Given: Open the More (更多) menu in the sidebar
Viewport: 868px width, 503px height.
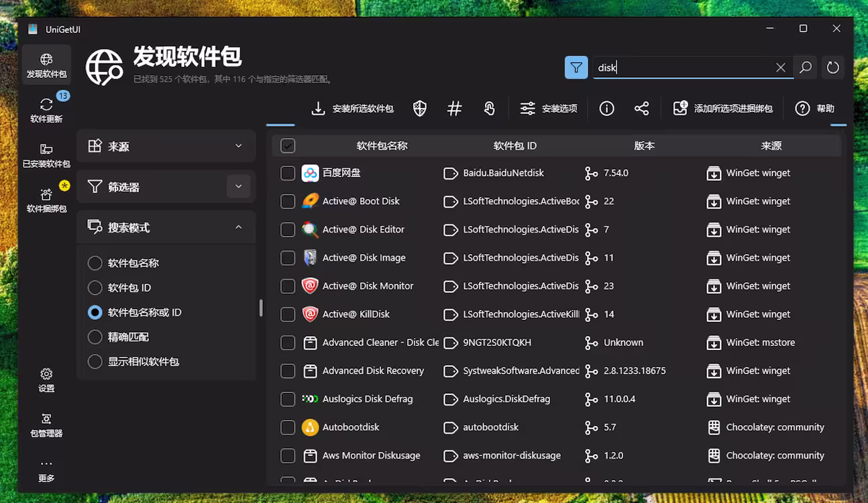Looking at the screenshot, I should pos(46,469).
